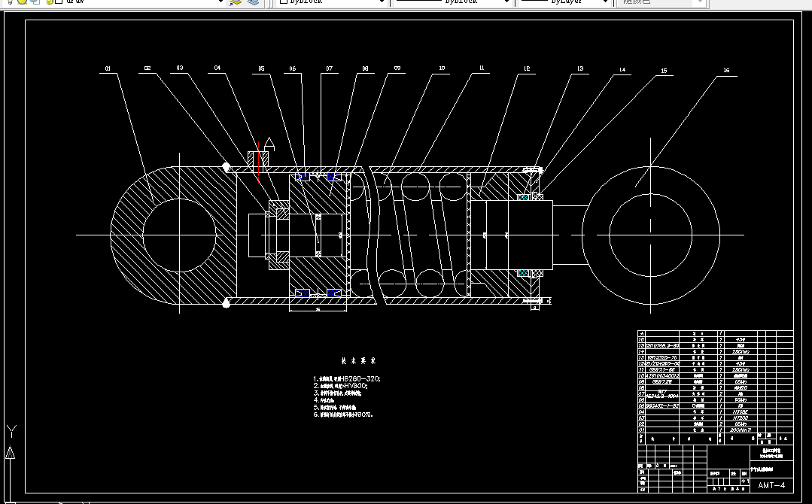Select the AMT-4 drawing number in title block
Screen dimensions: 812x504
point(771,485)
